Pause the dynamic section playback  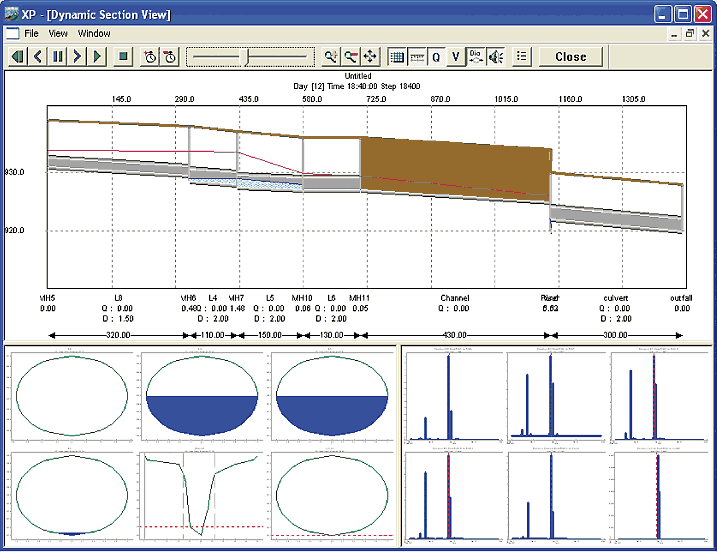pos(58,57)
